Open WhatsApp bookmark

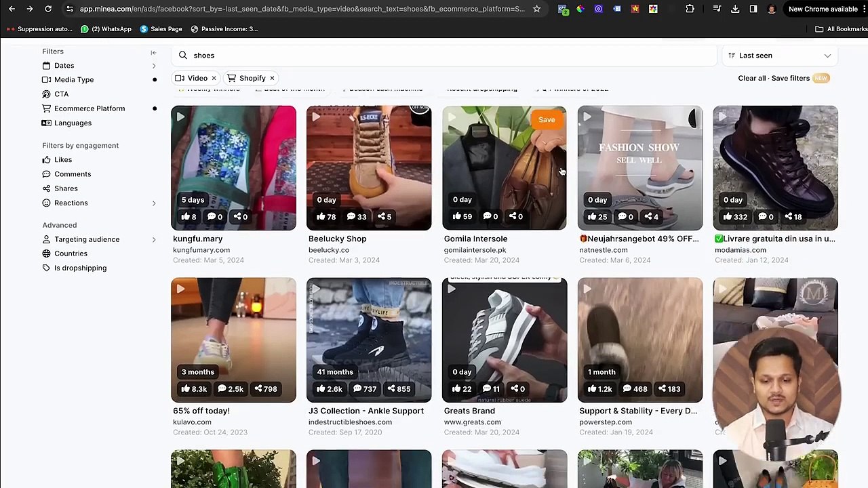(x=106, y=29)
